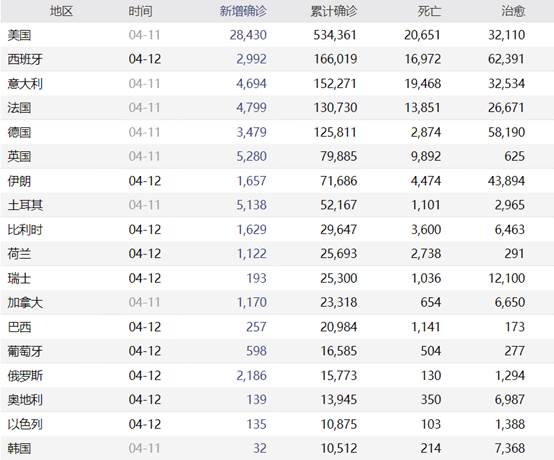Select the 死亡 column header
Screen dimensions: 554x460
(x=429, y=11)
